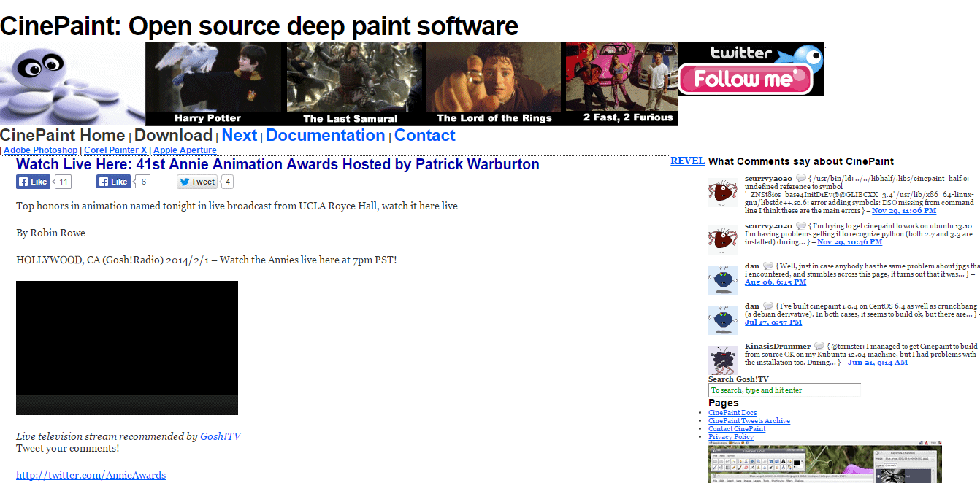980x483 pixels.
Task: Open the Documentation menu link
Action: pyautogui.click(x=326, y=136)
